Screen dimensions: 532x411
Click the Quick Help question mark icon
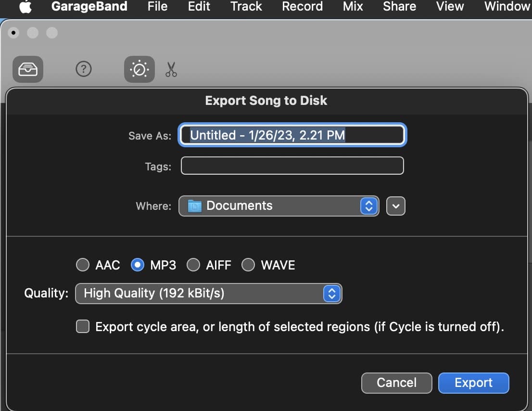click(84, 69)
